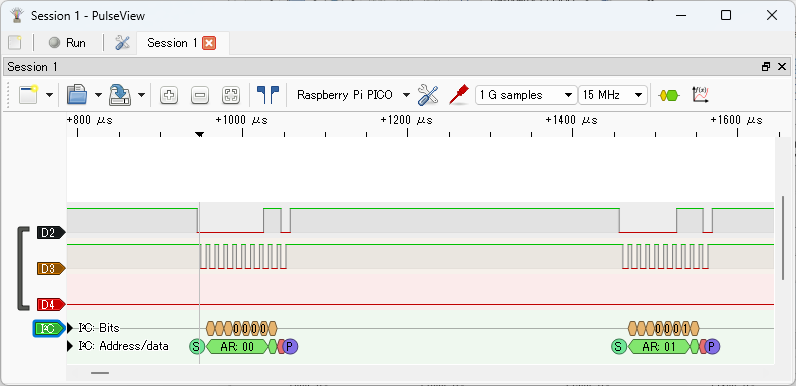Close the Session 1 dock panel
The width and height of the screenshot is (796, 386).
[x=782, y=67]
